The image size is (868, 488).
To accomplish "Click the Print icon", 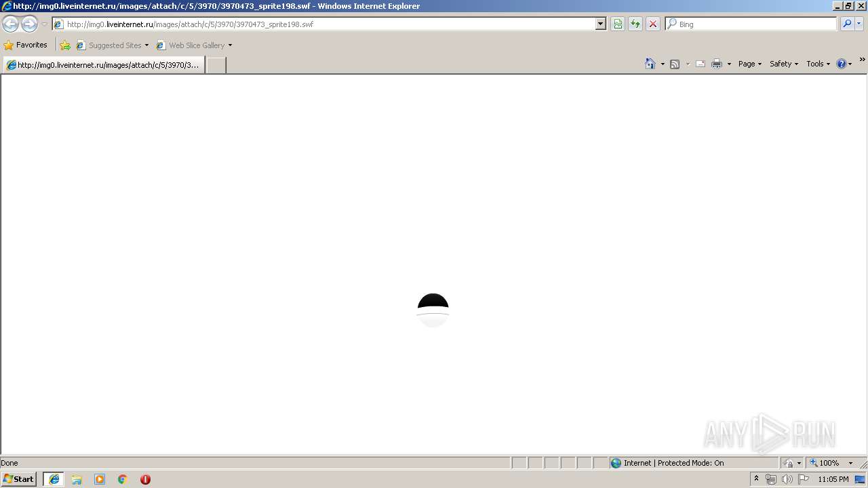I will 717,64.
